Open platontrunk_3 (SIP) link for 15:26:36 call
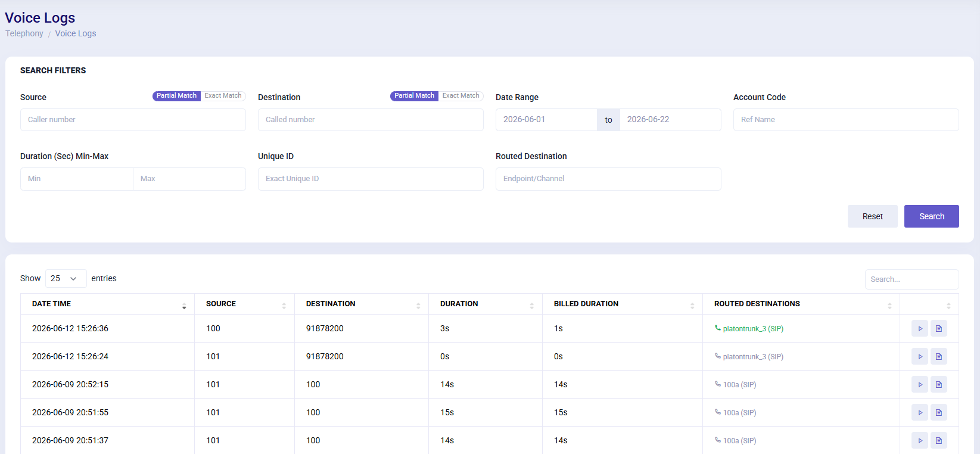The width and height of the screenshot is (980, 454). click(749, 329)
